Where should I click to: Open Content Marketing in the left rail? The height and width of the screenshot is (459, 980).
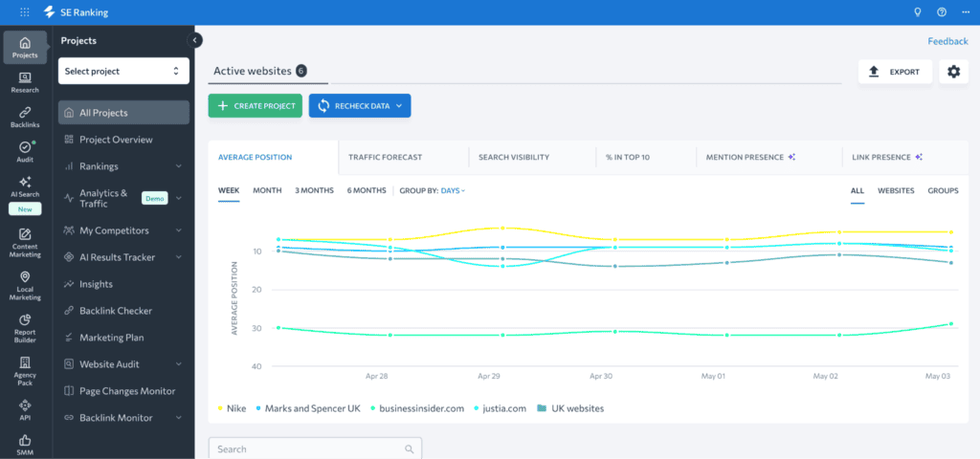25,244
